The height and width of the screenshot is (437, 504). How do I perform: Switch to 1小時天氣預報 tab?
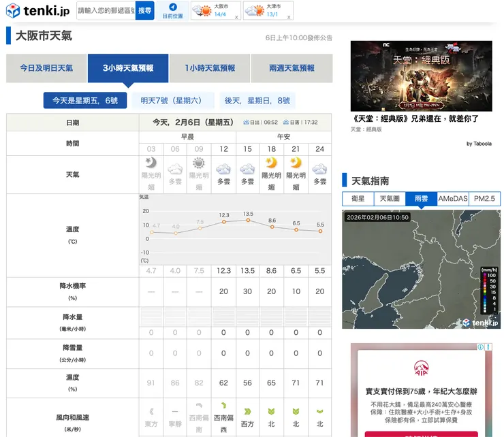tap(210, 68)
